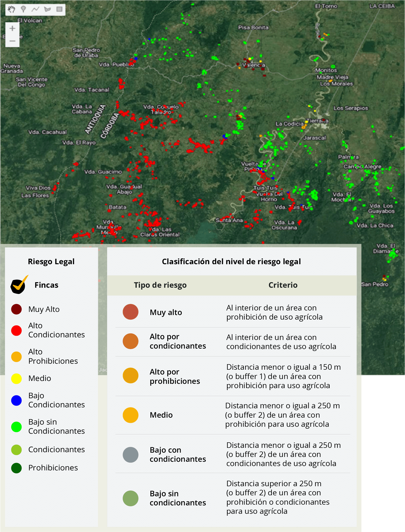Zoom in with the plus button
405x532 pixels.
[12, 29]
